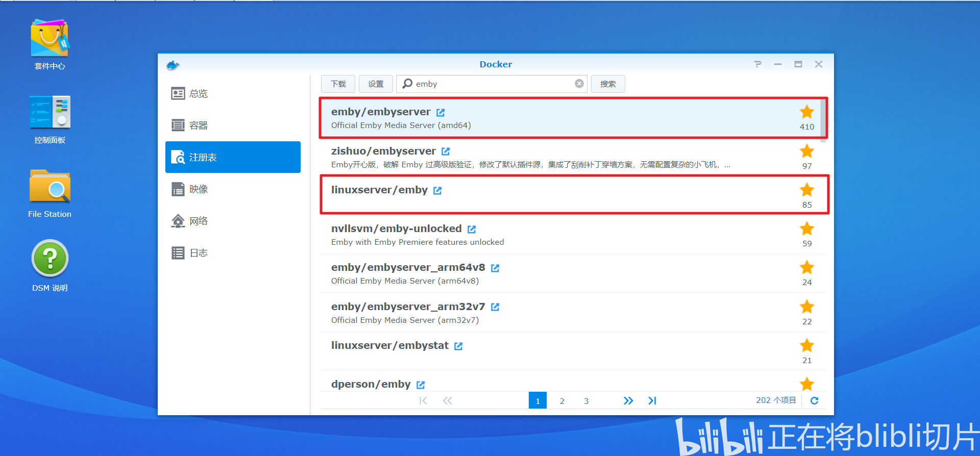
Task: Go to page 3 of results
Action: (586, 401)
